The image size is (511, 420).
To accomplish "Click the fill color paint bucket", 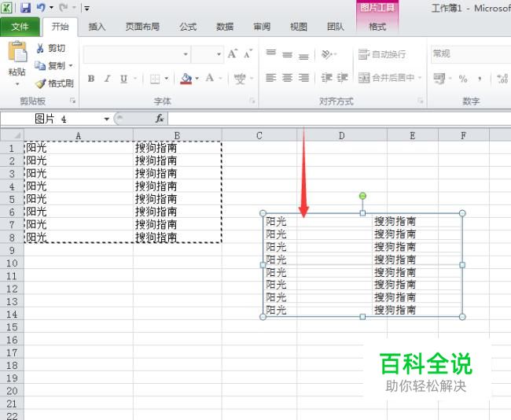I will 186,79.
